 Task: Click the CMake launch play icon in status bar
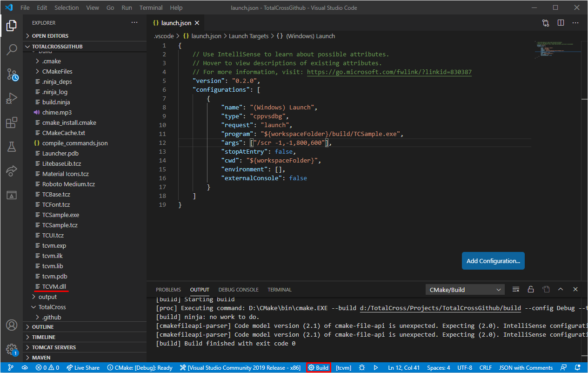pos(376,367)
